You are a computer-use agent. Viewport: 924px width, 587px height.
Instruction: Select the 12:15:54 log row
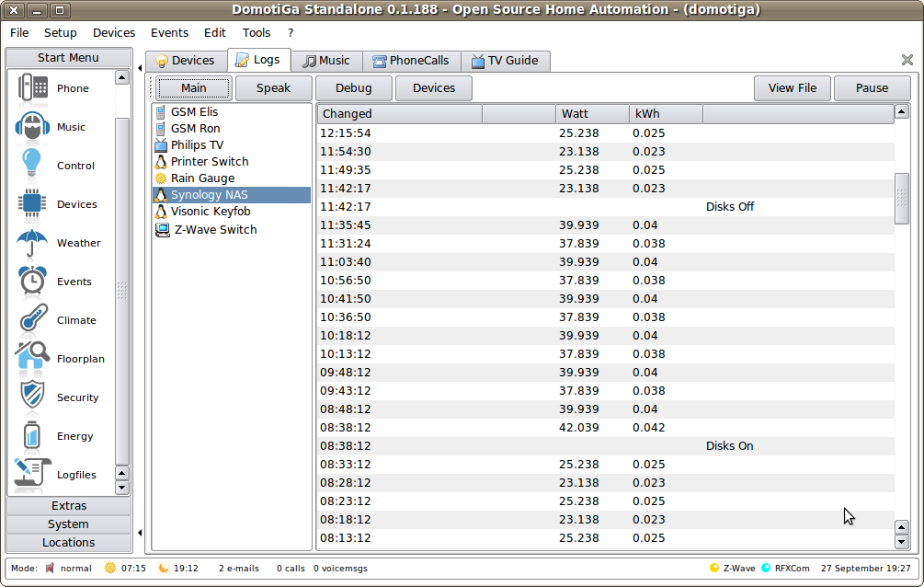pos(606,133)
